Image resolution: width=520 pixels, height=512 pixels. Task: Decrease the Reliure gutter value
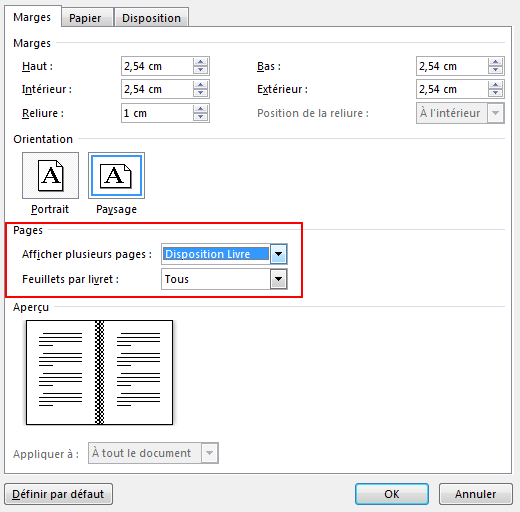pos(200,117)
